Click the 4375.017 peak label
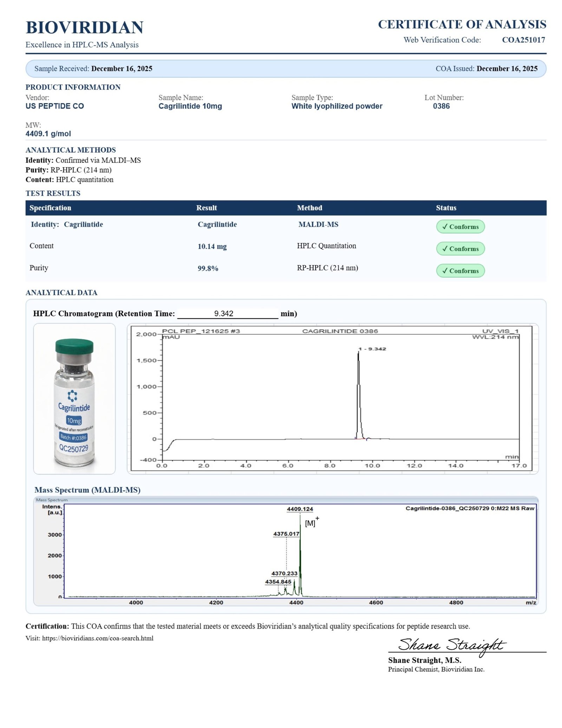 point(286,534)
